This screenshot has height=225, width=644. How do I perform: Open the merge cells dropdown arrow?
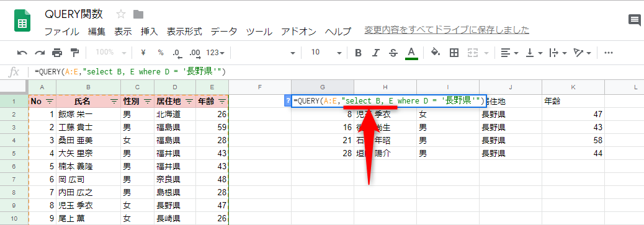tap(486, 53)
